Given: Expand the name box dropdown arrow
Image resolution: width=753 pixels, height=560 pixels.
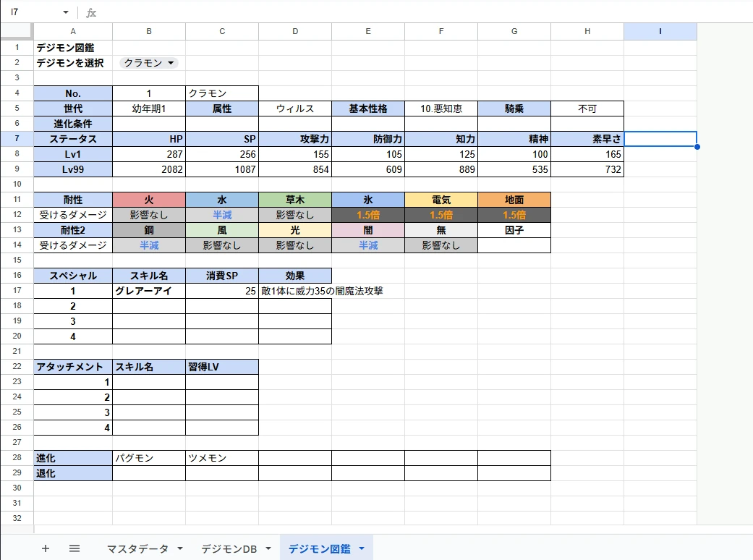Looking at the screenshot, I should (x=66, y=12).
